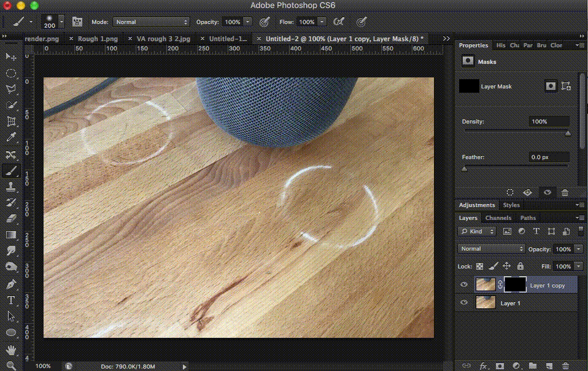The height and width of the screenshot is (371, 588).
Task: Select the Pen tool
Action: (11, 284)
